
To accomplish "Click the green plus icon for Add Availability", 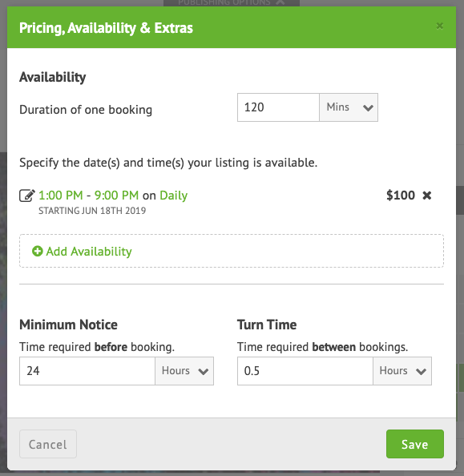I will (38, 252).
